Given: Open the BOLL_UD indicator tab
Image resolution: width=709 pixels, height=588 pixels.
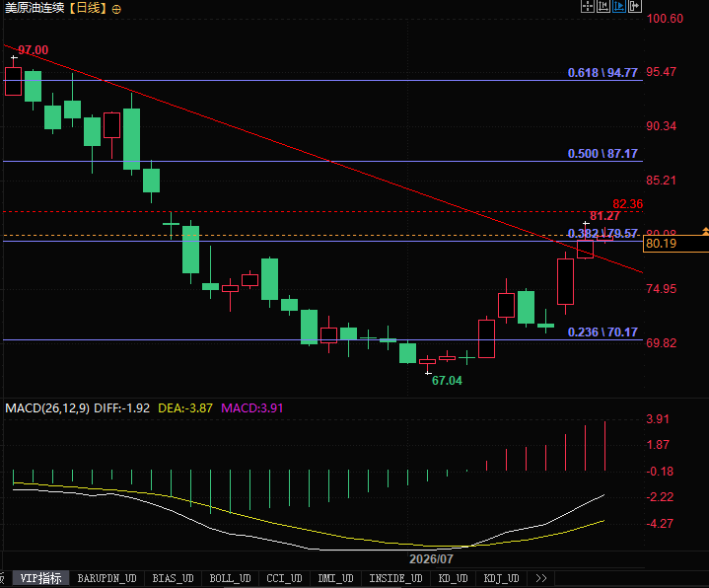Looking at the screenshot, I should (230, 578).
